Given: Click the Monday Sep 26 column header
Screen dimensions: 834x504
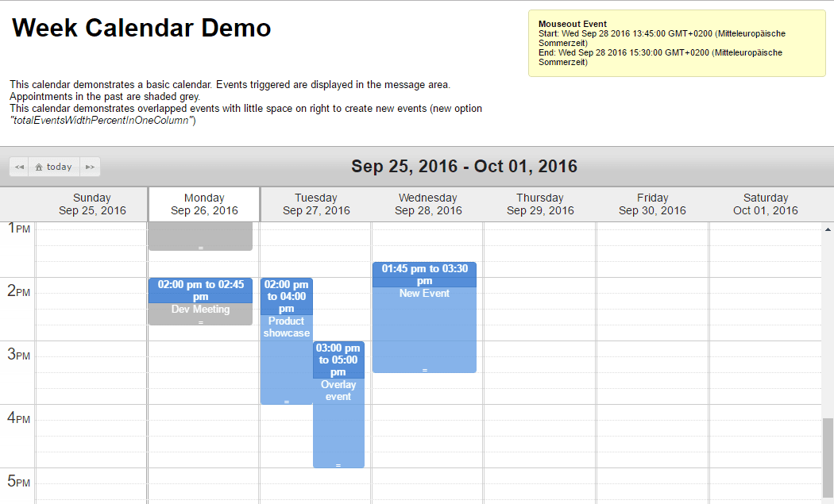Looking at the screenshot, I should (x=204, y=204).
